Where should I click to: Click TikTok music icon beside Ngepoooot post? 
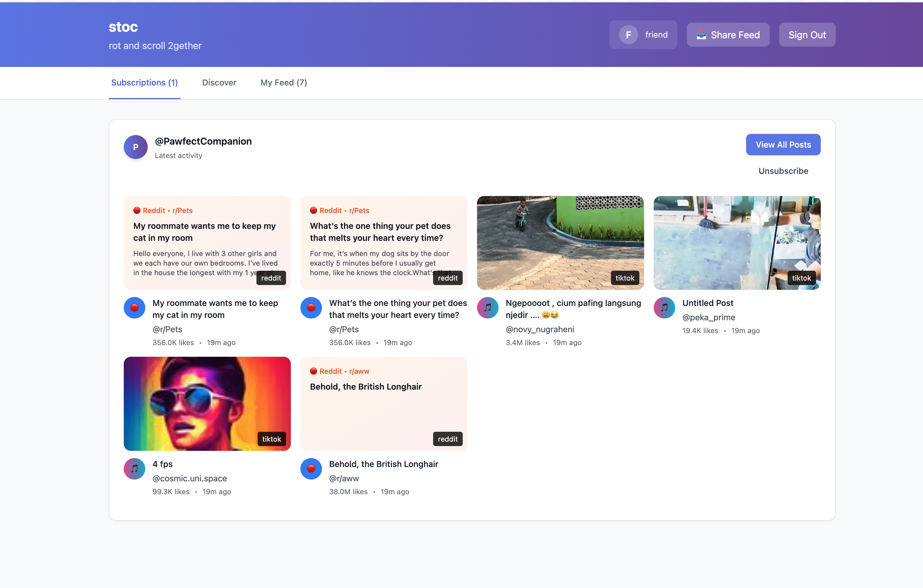(487, 308)
